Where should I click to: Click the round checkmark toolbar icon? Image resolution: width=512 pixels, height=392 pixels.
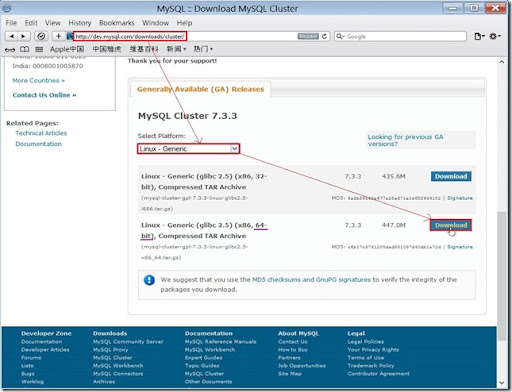coord(41,36)
